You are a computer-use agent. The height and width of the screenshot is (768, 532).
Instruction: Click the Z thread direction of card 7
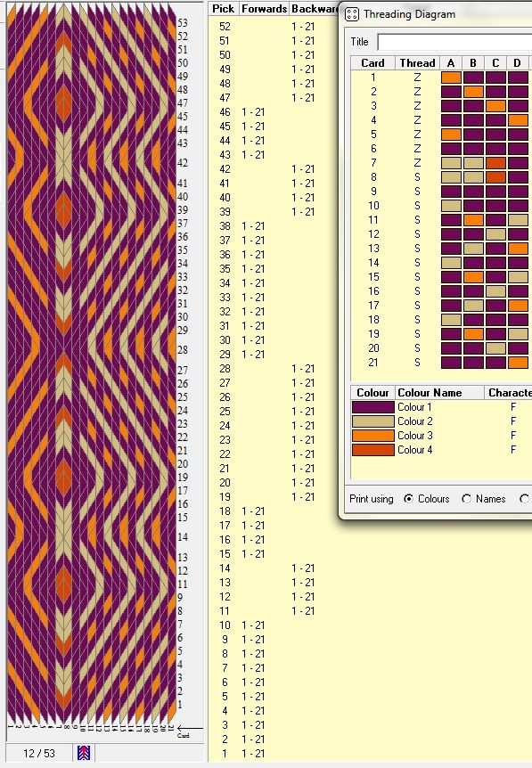(417, 163)
